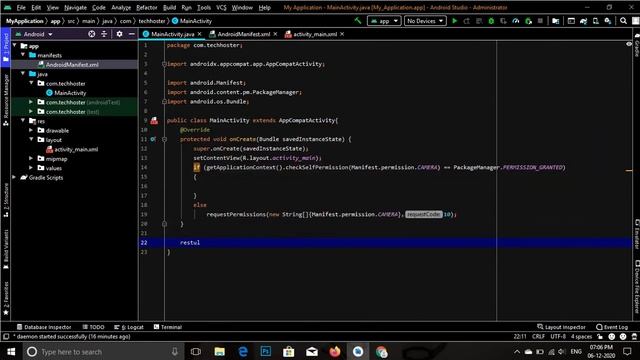This screenshot has height=360, width=640.
Task: Fold the onCreate method at line 11
Action: click(164, 139)
